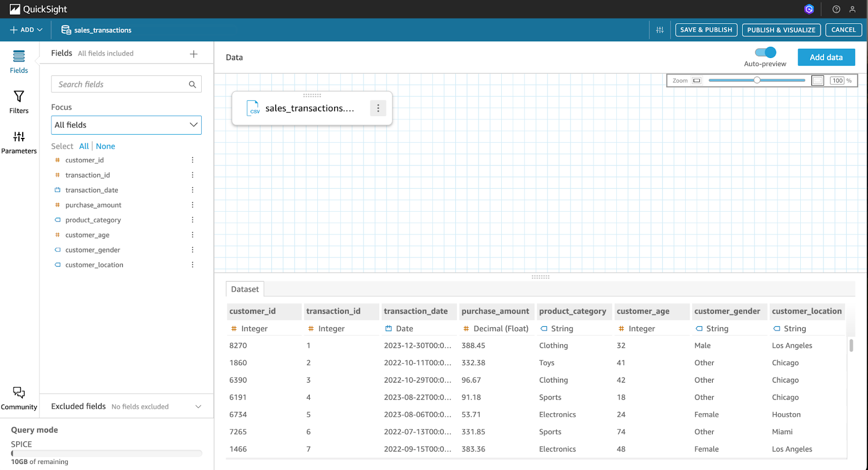The image size is (868, 470).
Task: Open the Parameters panel
Action: click(x=19, y=142)
